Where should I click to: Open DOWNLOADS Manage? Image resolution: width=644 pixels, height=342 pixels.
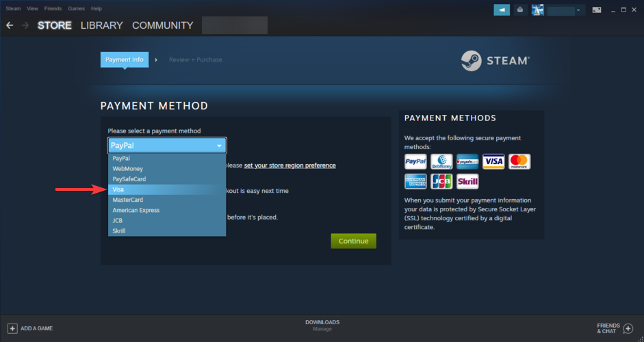pyautogui.click(x=322, y=326)
